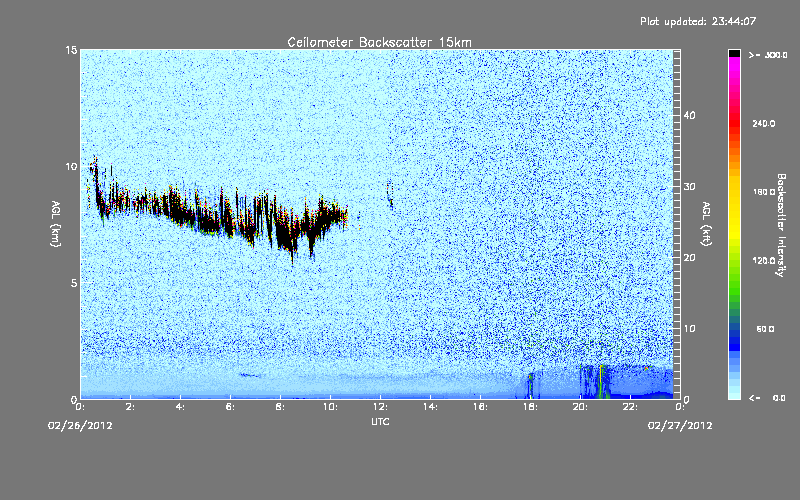Click the UTC x-axis label
The image size is (800, 500).
tap(380, 421)
